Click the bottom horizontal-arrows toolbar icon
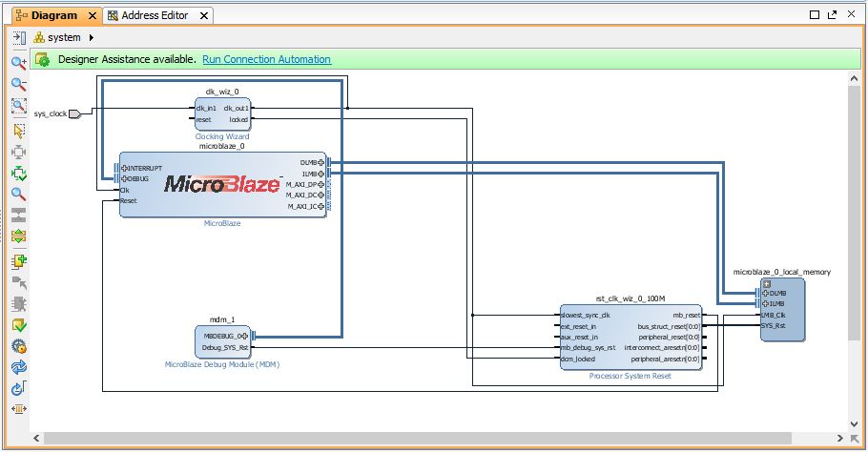This screenshot has width=868, height=452. tap(19, 409)
